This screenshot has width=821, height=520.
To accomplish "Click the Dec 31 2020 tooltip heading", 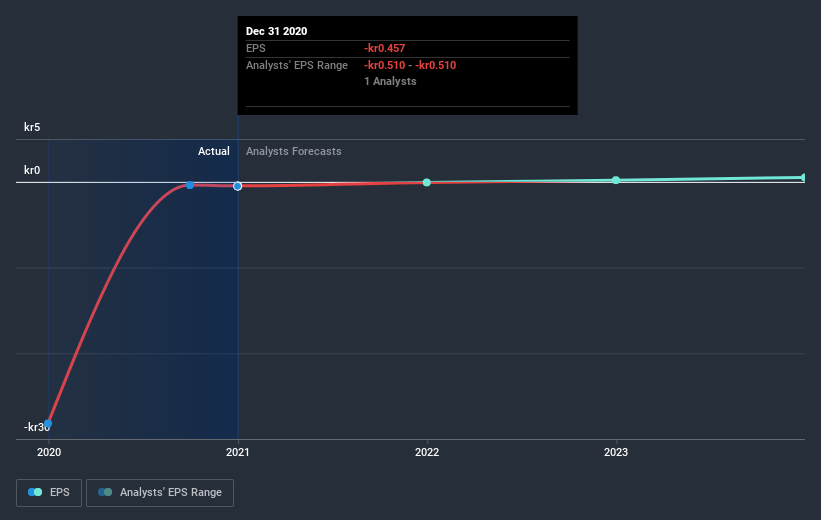I will [x=276, y=31].
